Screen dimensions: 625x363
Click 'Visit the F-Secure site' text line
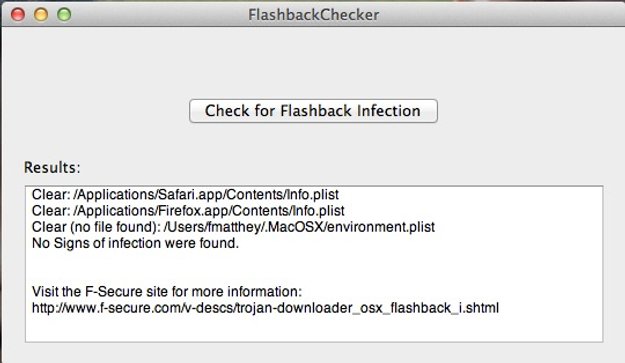(x=167, y=292)
